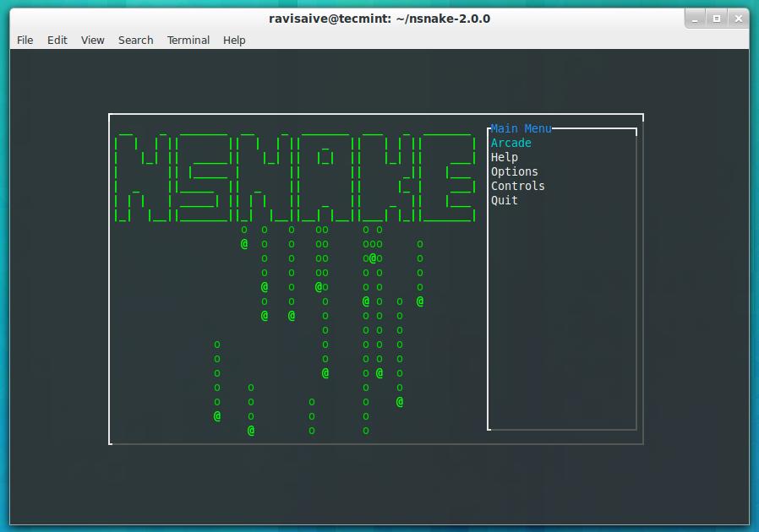Open the Search menu

135,40
